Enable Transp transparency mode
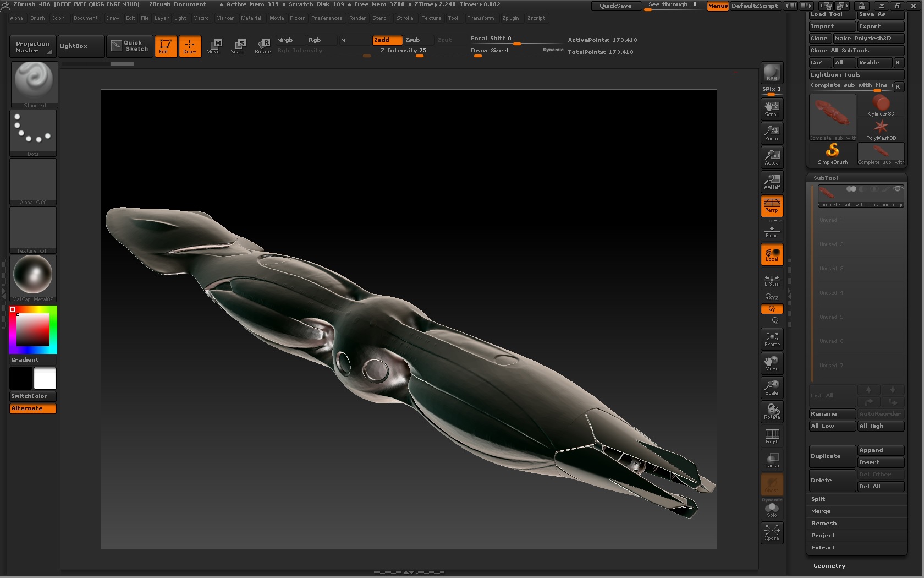 [771, 460]
